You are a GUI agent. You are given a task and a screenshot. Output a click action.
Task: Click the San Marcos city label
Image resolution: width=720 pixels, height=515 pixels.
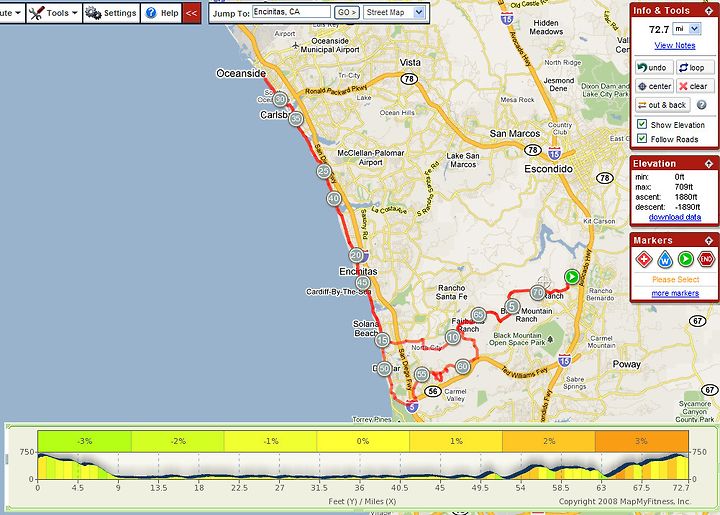click(x=515, y=134)
